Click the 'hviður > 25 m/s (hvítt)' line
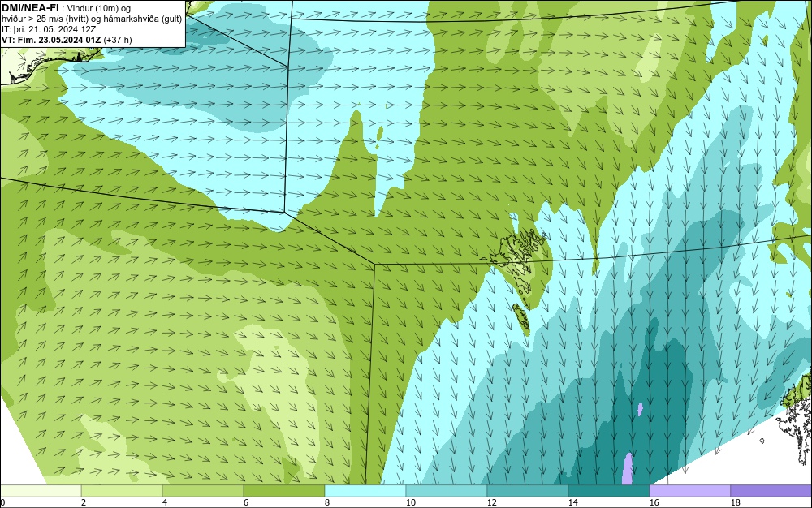Image resolution: width=812 pixels, height=508 pixels. (x=44, y=19)
